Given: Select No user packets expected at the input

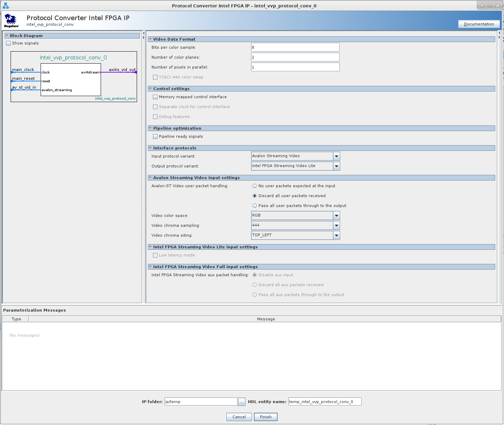Looking at the screenshot, I should [255, 186].
